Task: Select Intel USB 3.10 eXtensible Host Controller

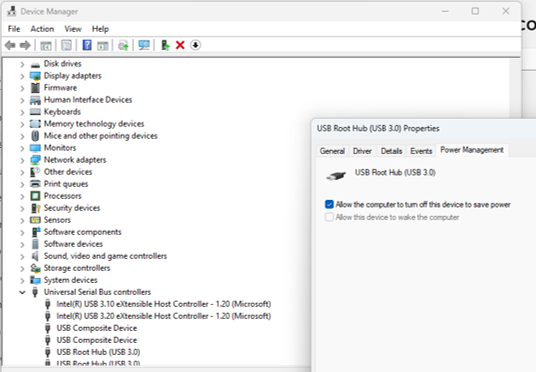Action: [x=163, y=304]
